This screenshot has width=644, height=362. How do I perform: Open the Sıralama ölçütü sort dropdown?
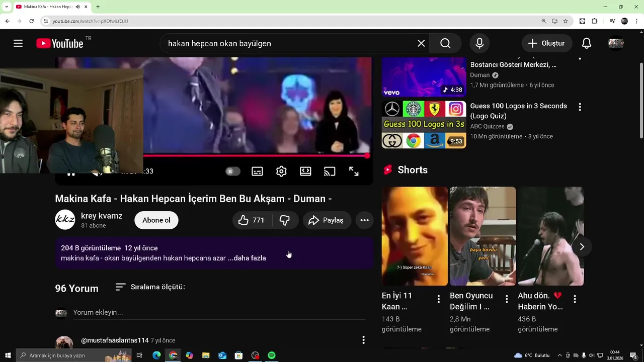pyautogui.click(x=150, y=287)
